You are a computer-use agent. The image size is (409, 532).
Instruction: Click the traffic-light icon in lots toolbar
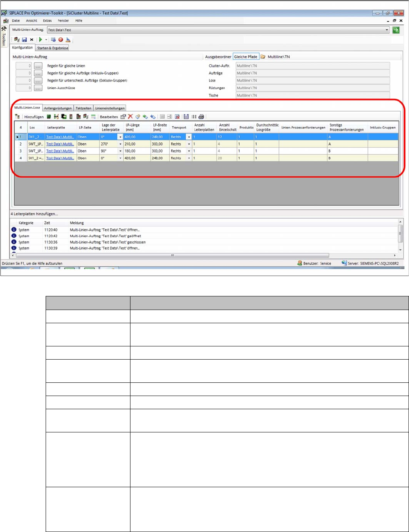click(71, 117)
